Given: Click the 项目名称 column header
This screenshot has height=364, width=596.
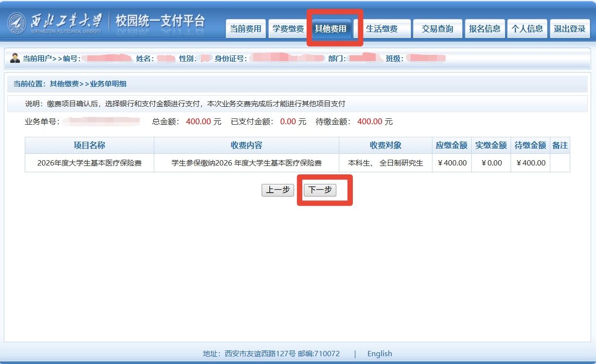Looking at the screenshot, I should click(x=89, y=145).
